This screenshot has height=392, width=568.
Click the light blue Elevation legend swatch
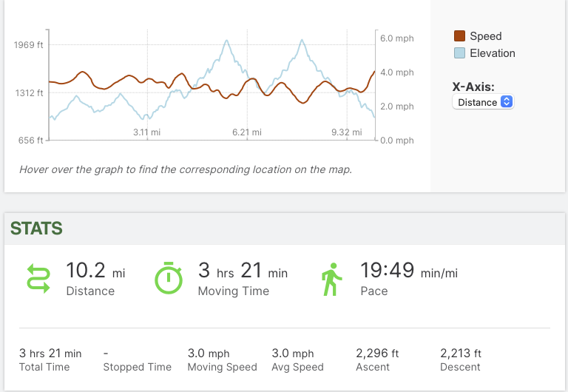click(x=459, y=53)
